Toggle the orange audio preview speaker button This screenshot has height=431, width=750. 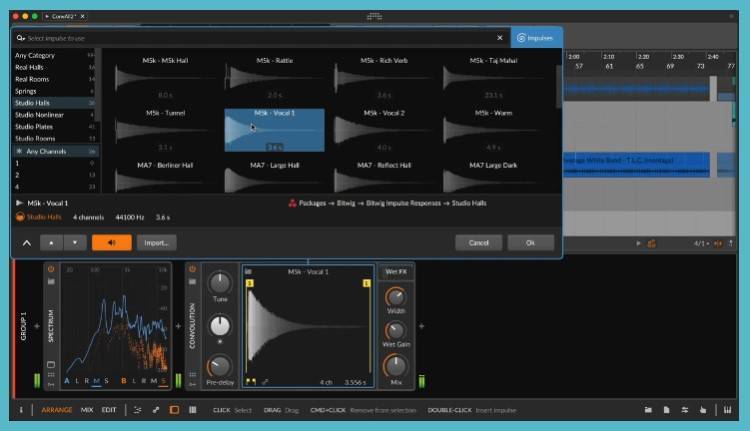pyautogui.click(x=111, y=243)
